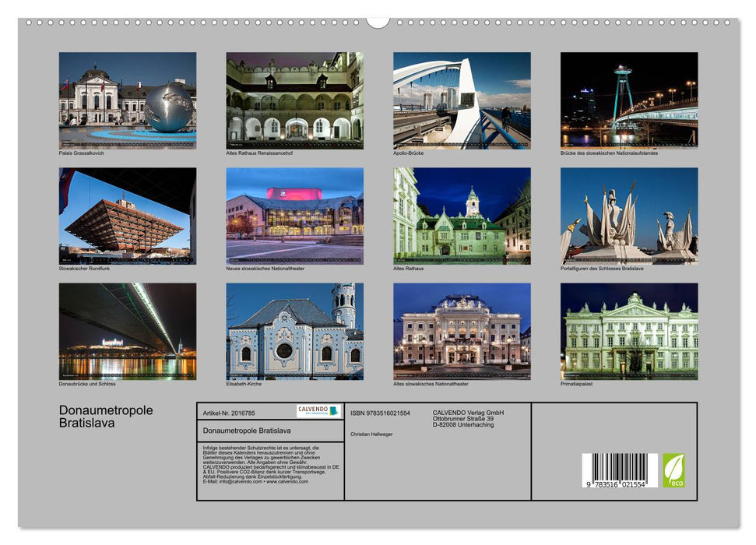Select the ISBN 9783516021554 text
The image size is (756, 545).
380,413
